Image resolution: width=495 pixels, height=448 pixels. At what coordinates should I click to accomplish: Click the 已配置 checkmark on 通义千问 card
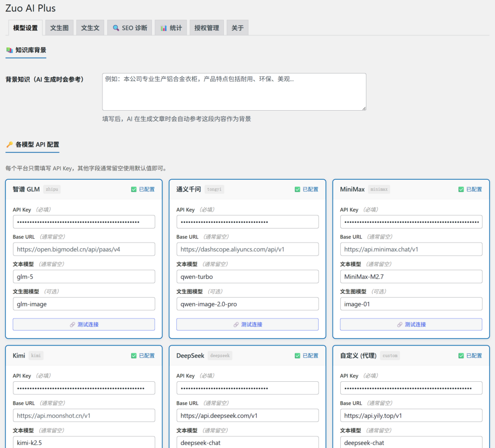click(x=297, y=189)
